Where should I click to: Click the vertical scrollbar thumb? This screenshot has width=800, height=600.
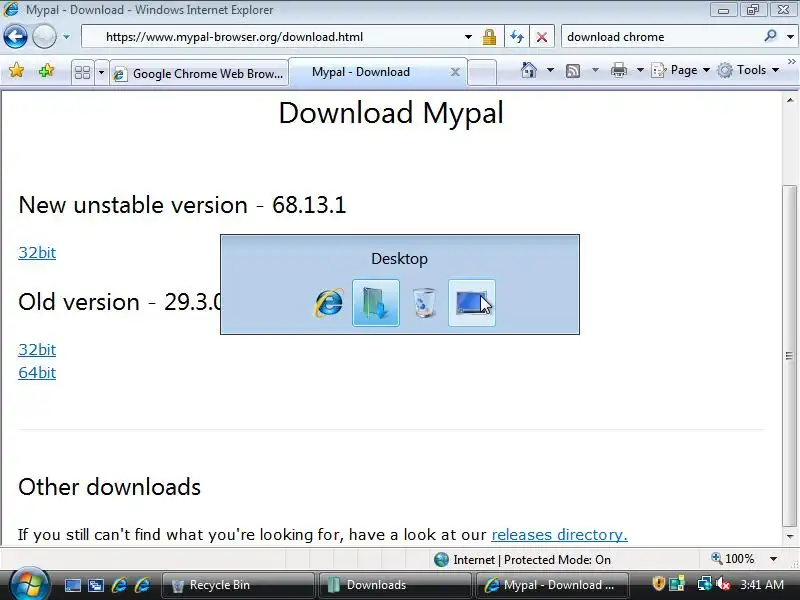coord(790,356)
